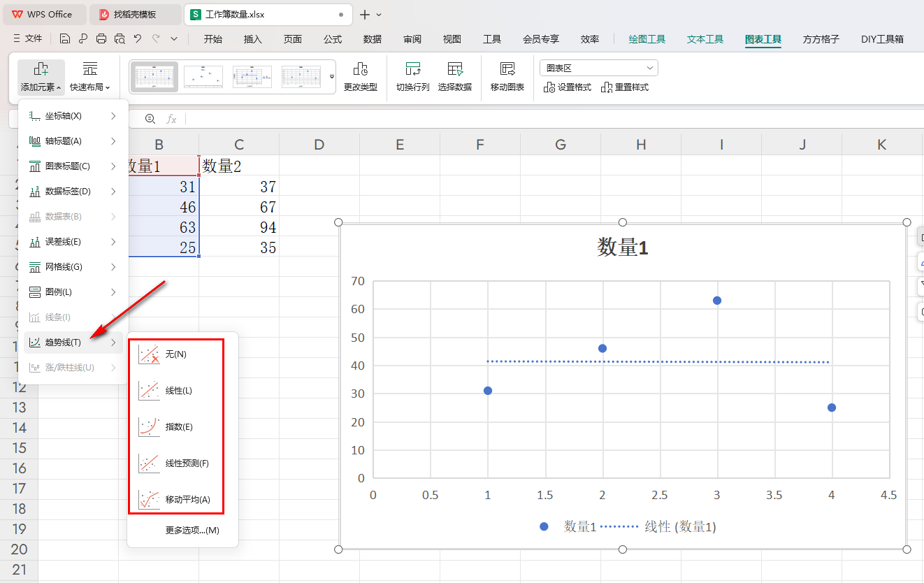Screen dimensions: 924x583
Task: Expand the chart styles gallery arrow
Action: pyautogui.click(x=332, y=76)
